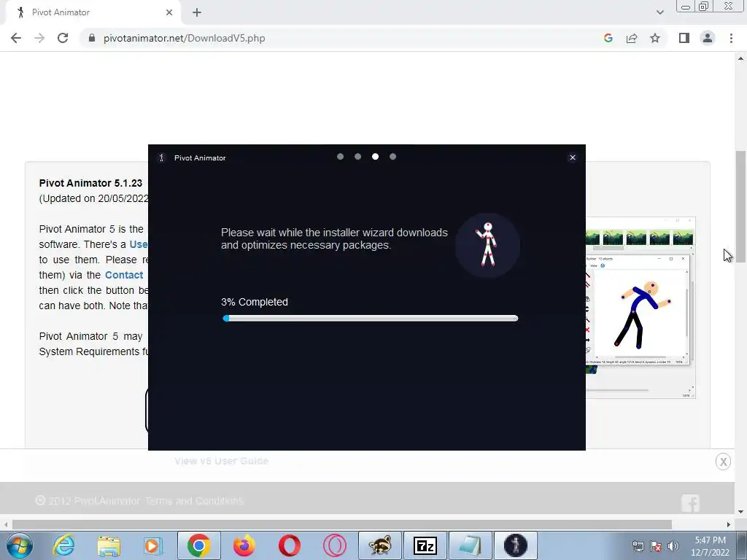Click the second installer step dot

click(x=357, y=157)
